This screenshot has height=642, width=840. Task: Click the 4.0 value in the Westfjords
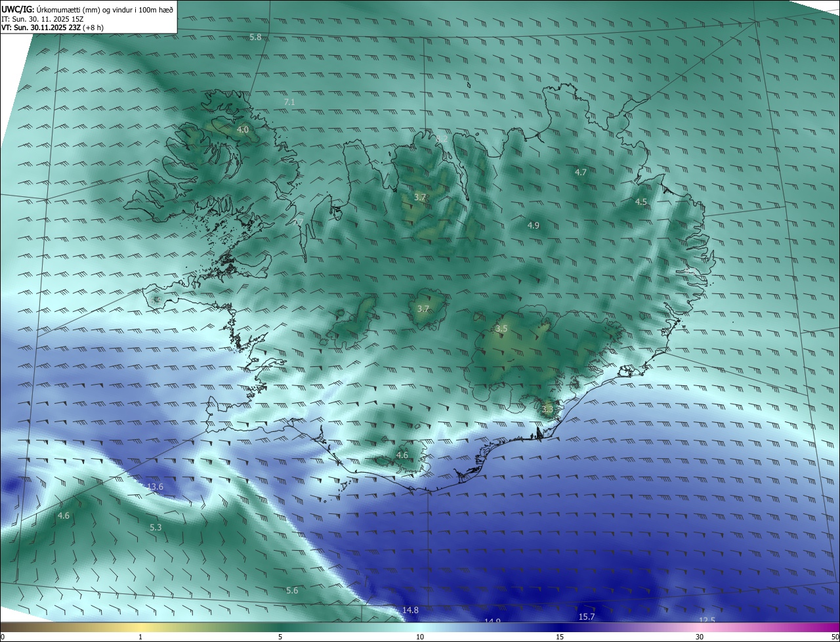(243, 130)
